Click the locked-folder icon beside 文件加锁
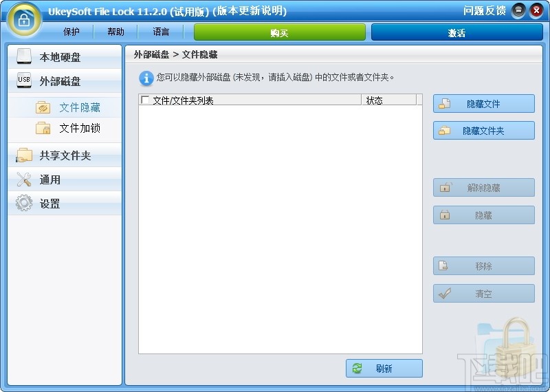This screenshot has height=392, width=550. click(43, 128)
